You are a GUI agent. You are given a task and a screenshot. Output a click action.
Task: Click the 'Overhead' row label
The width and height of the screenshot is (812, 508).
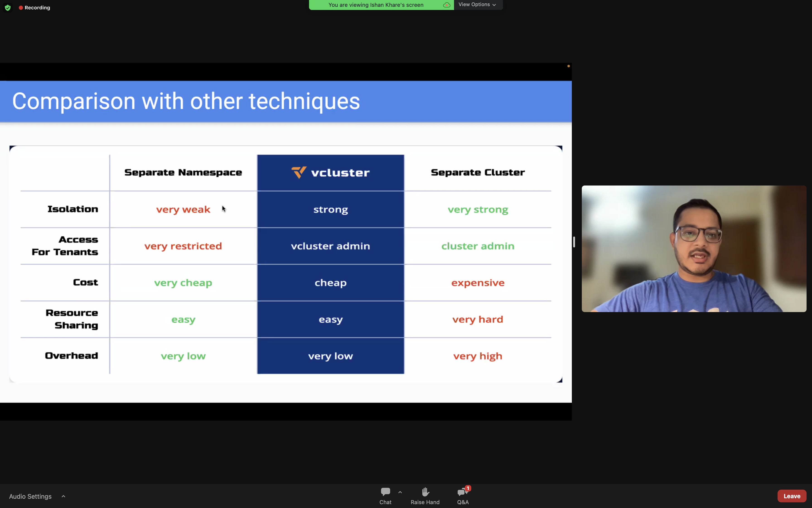(71, 355)
